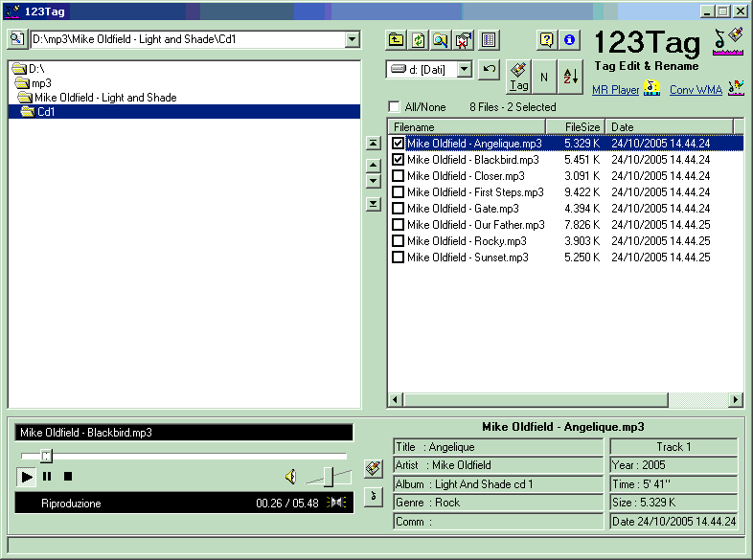
Task: Open the Conv WMA link
Action: coord(696,90)
